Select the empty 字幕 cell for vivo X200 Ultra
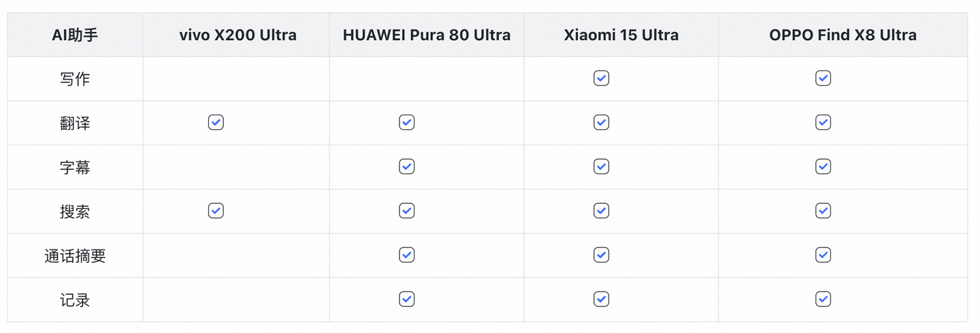The height and width of the screenshot is (333, 980). point(236,167)
